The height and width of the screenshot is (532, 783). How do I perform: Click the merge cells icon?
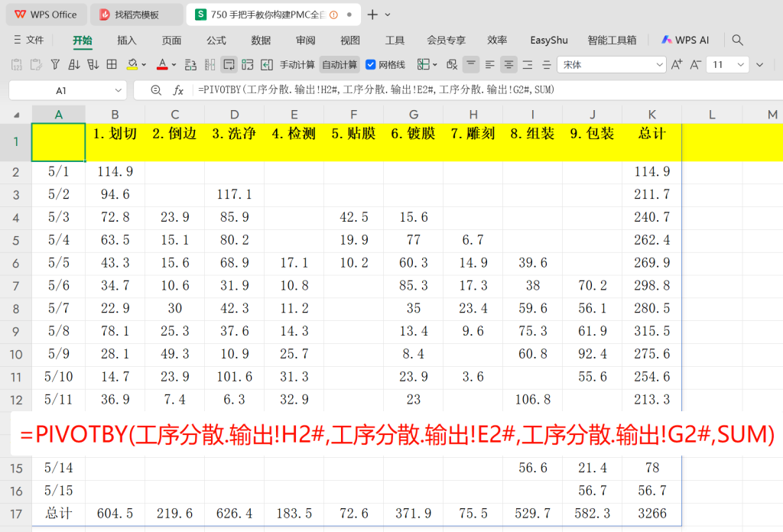248,65
